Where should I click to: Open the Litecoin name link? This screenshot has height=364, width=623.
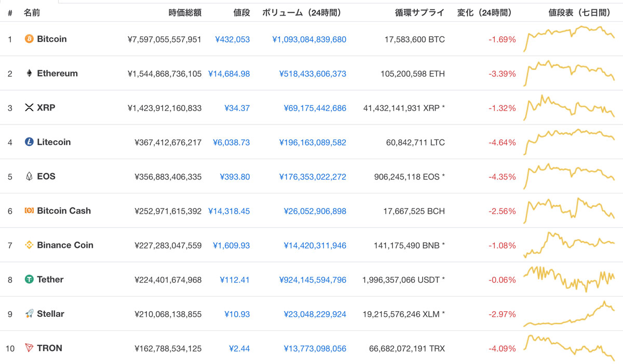coord(54,142)
